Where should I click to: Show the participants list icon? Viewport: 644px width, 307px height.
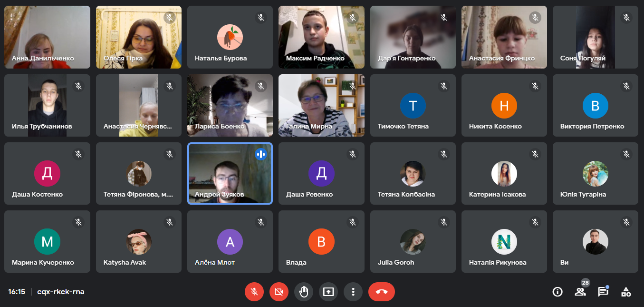tap(580, 292)
